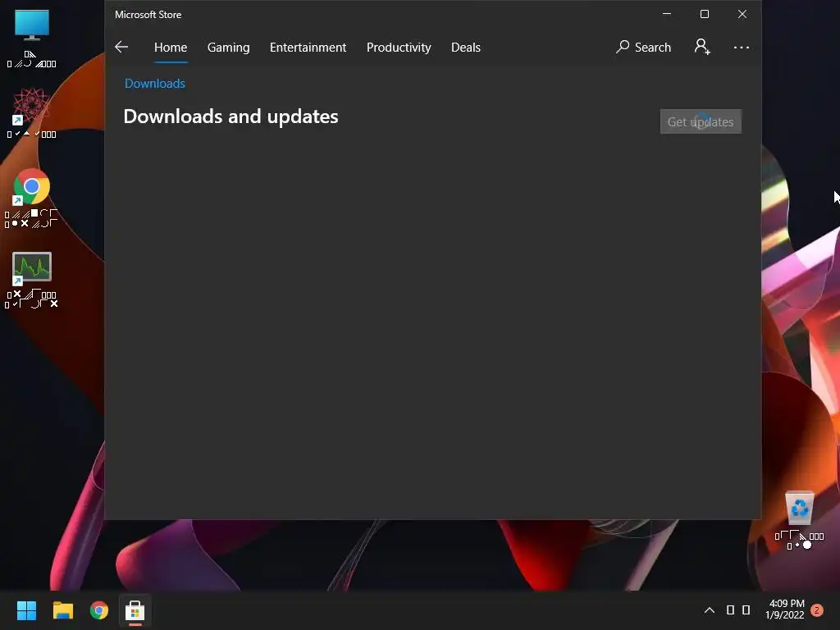Switch to the Gaming tab
This screenshot has height=630, width=840.
(228, 47)
